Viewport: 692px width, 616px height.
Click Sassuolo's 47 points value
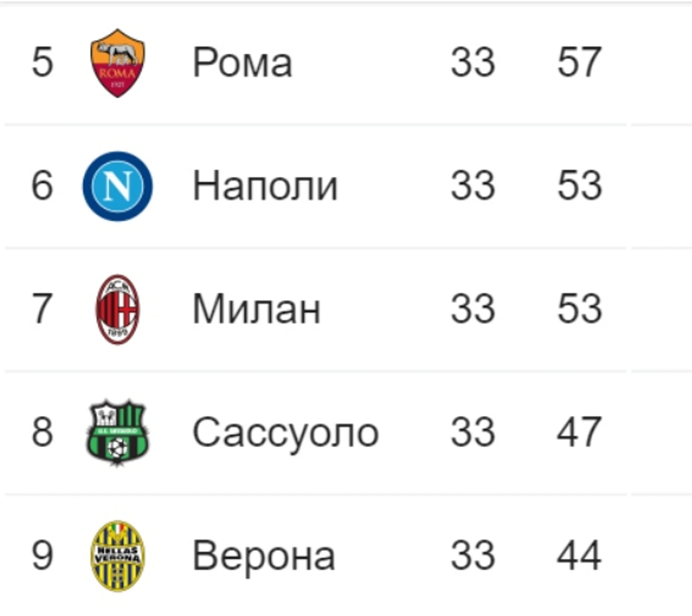point(579,432)
